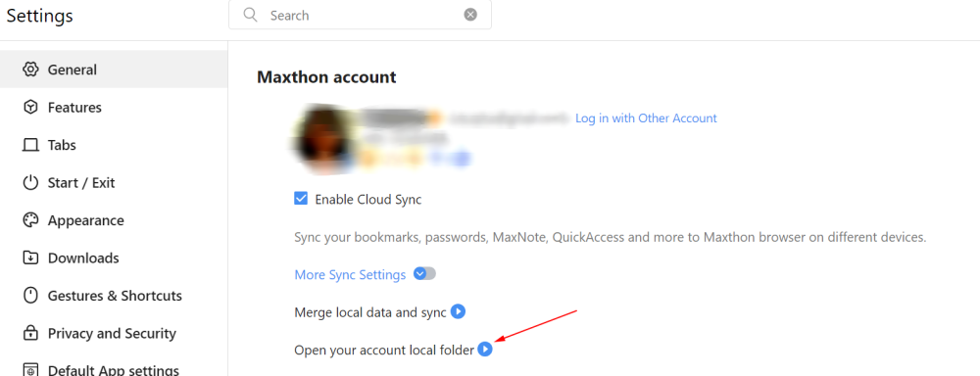Click the Appearance palette icon

(x=30, y=220)
